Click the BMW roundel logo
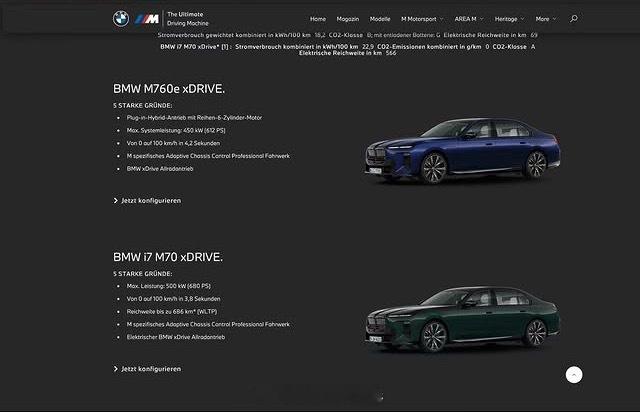640x412 pixels. (121, 19)
